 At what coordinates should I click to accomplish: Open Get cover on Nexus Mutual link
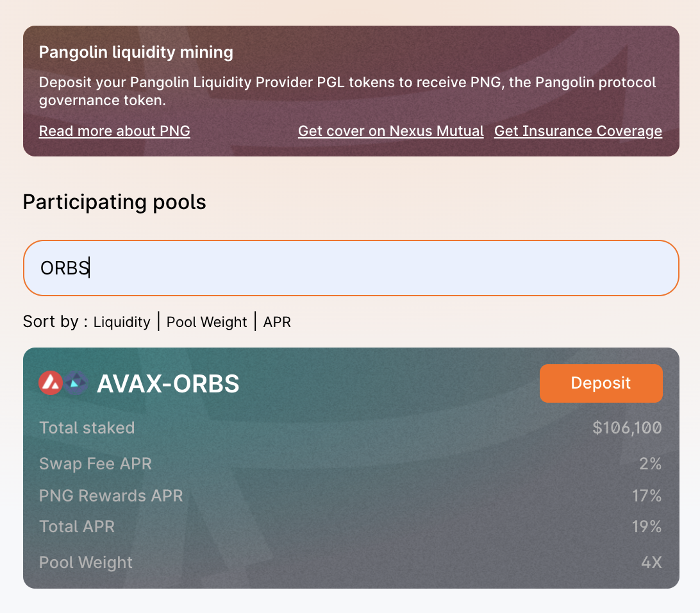(390, 131)
